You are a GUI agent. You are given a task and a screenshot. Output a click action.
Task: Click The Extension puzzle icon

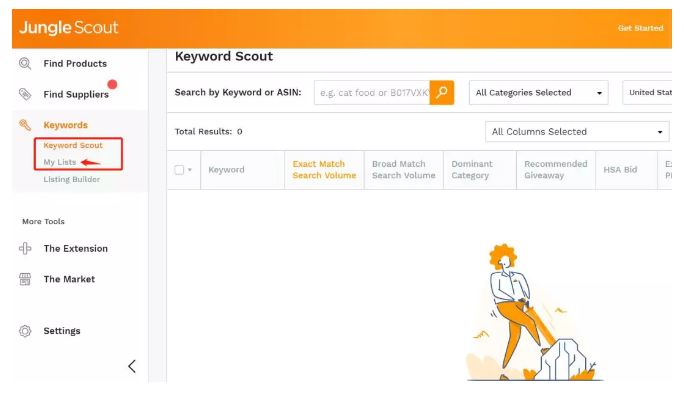click(x=25, y=249)
